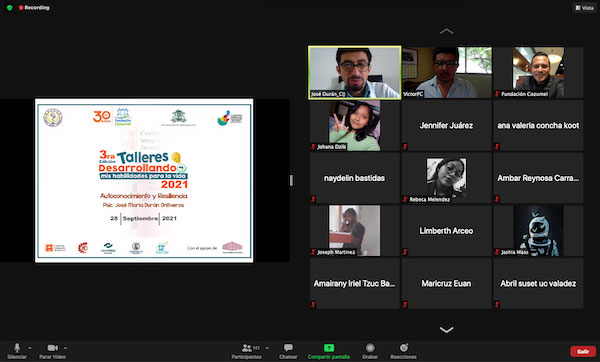Start recording with the Grabar icon
600x362 pixels.
tap(370, 347)
